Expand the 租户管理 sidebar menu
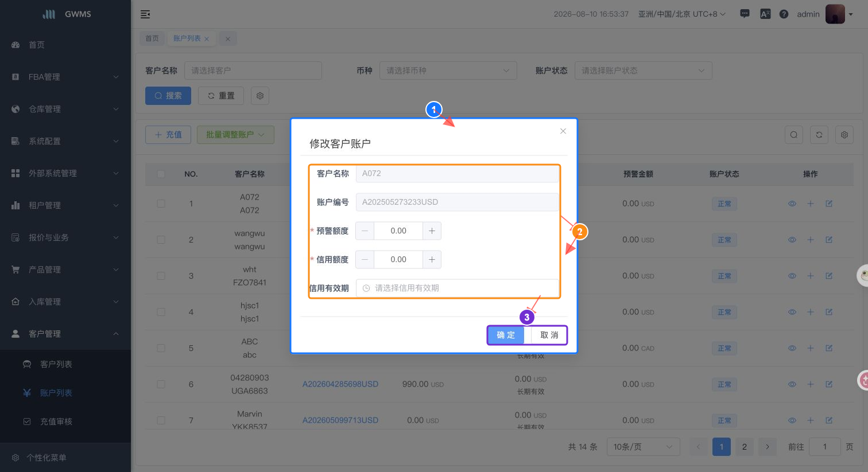 tap(65, 205)
